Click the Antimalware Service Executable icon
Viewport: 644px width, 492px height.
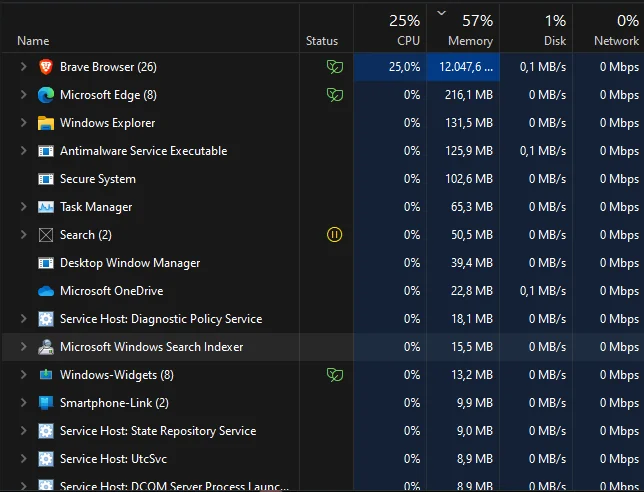pyautogui.click(x=46, y=151)
